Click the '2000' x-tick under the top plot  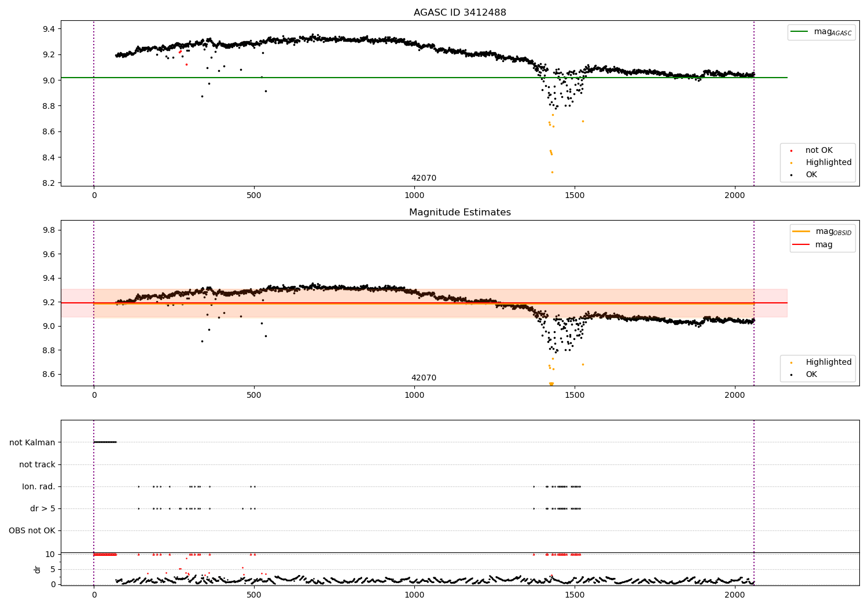click(735, 196)
